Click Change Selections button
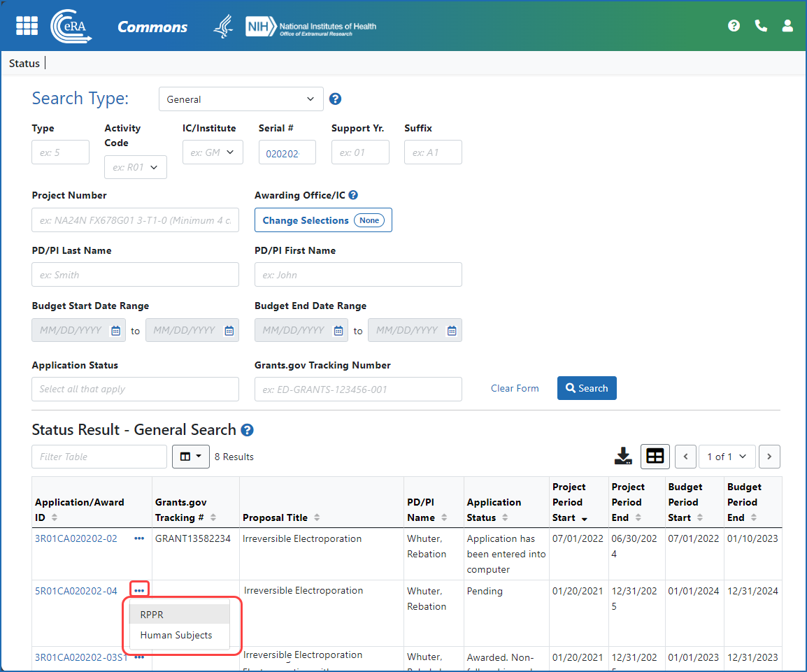 (323, 220)
